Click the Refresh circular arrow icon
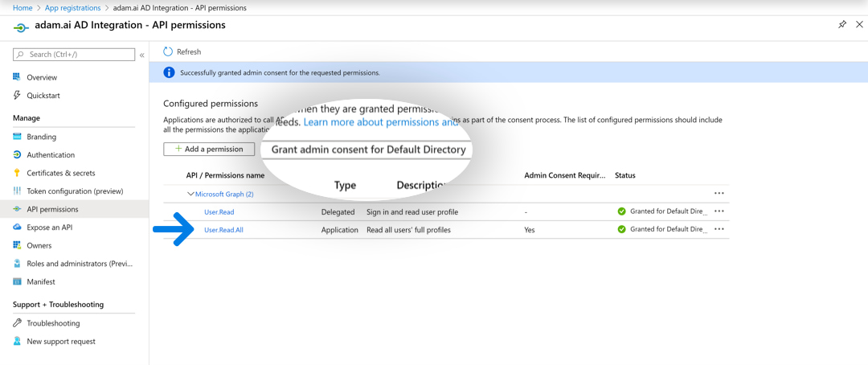This screenshot has width=868, height=365. 168,51
